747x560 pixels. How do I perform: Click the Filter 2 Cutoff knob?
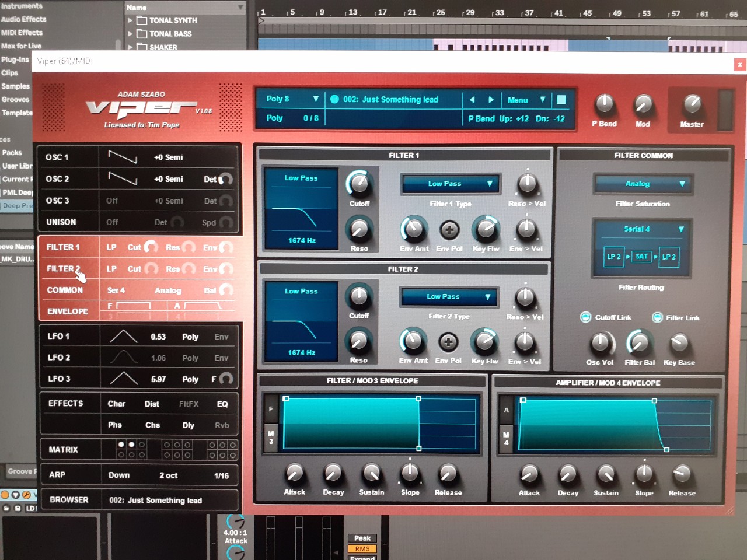[358, 296]
